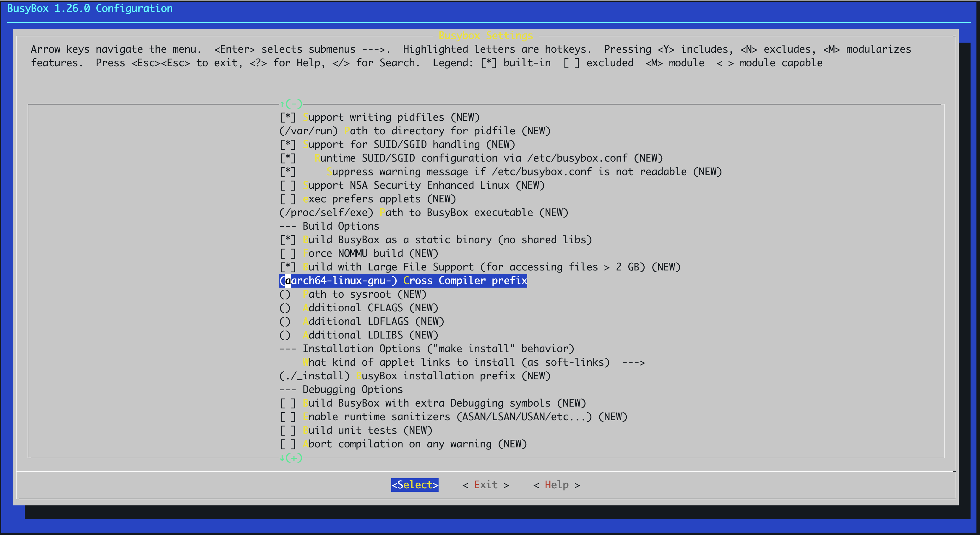The image size is (980, 535).
Task: Click the scroll-up (-) indicator arrow
Action: [x=291, y=104]
